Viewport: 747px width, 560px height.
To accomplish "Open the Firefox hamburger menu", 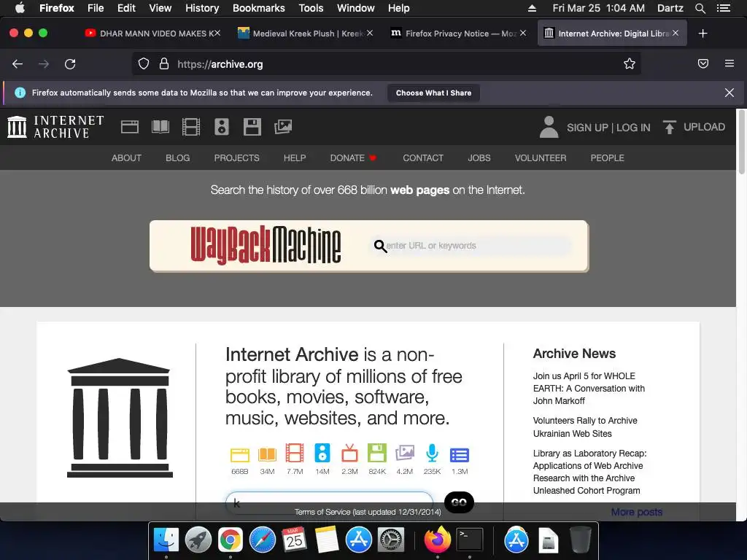I will point(729,64).
